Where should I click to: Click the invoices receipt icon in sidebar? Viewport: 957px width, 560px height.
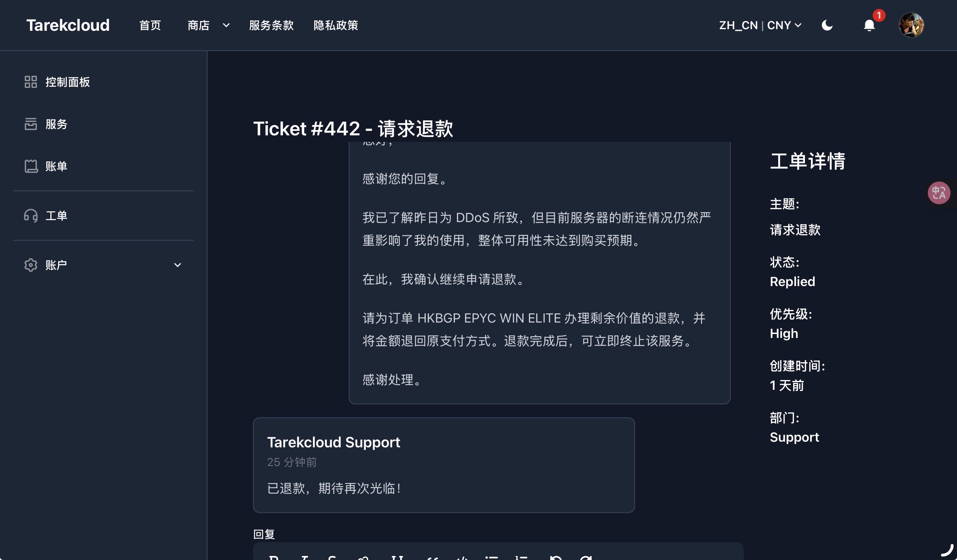click(x=31, y=166)
